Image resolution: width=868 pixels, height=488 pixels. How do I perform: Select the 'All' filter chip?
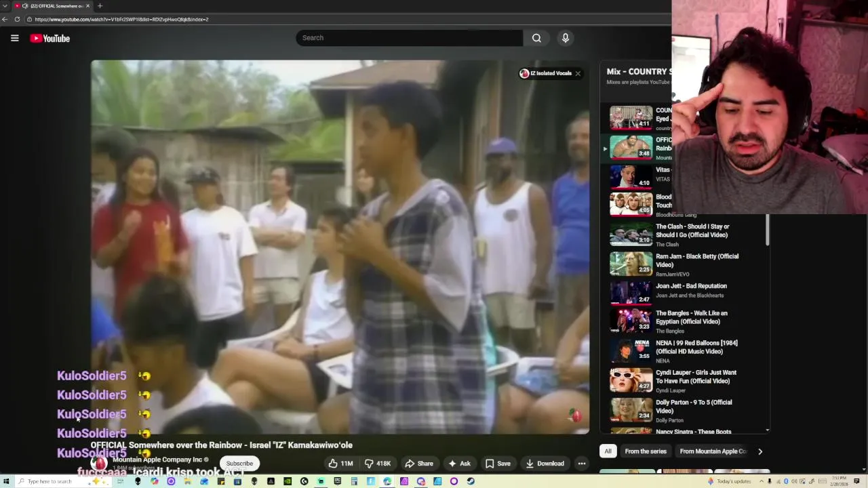tap(608, 451)
